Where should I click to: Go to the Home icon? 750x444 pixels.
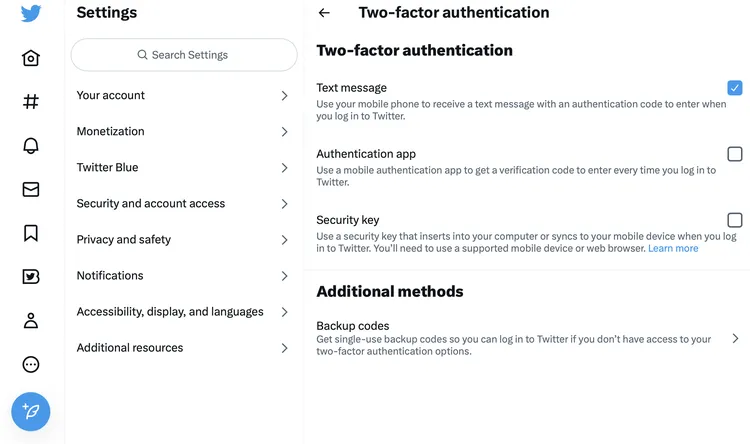point(31,58)
